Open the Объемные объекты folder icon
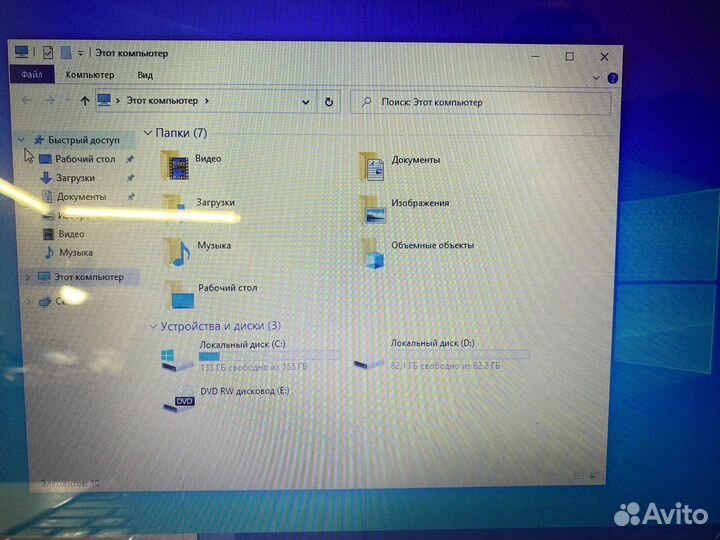Viewport: 720px width, 540px height. pyautogui.click(x=373, y=253)
